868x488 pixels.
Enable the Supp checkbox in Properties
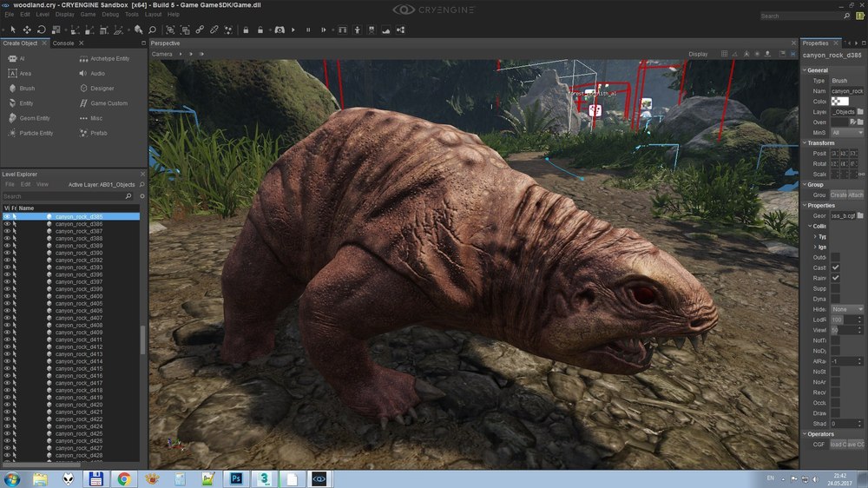coord(835,288)
